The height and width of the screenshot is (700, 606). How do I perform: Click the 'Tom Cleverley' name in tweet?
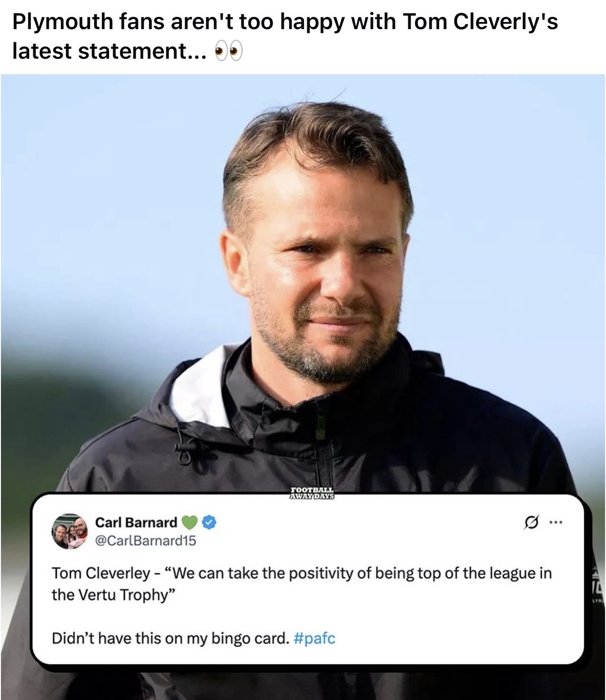point(101,573)
